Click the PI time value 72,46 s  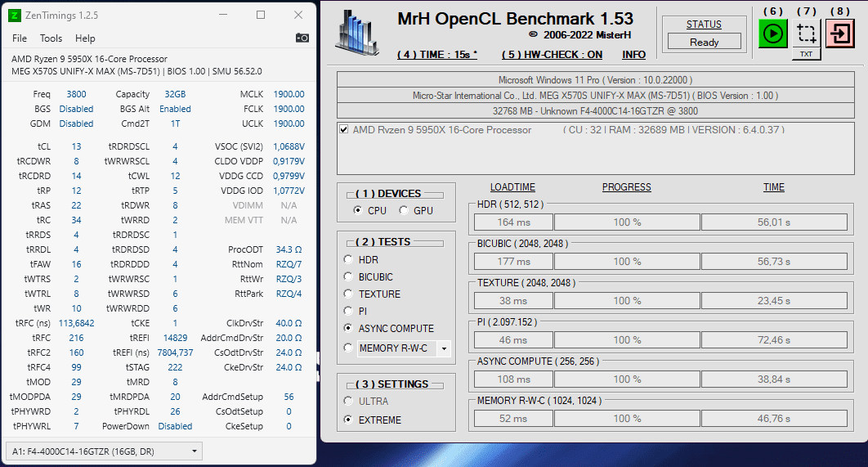(x=774, y=340)
